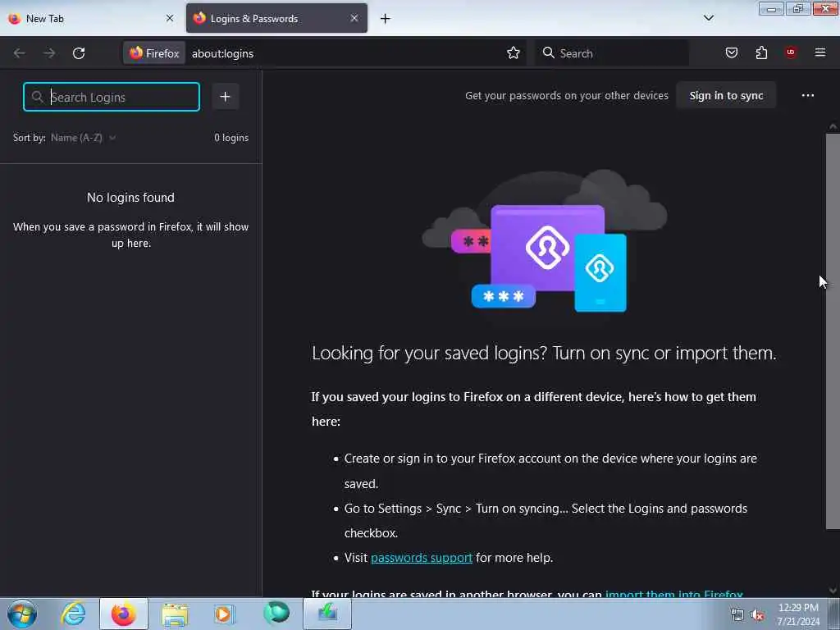Click the muted volume tray icon
Viewport: 840px width, 630px height.
[x=757, y=615]
